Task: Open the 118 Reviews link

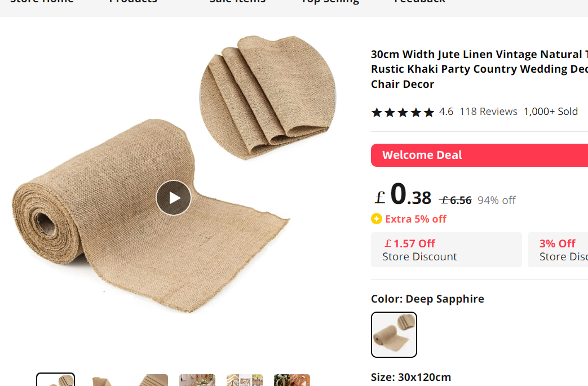Action: pos(488,112)
